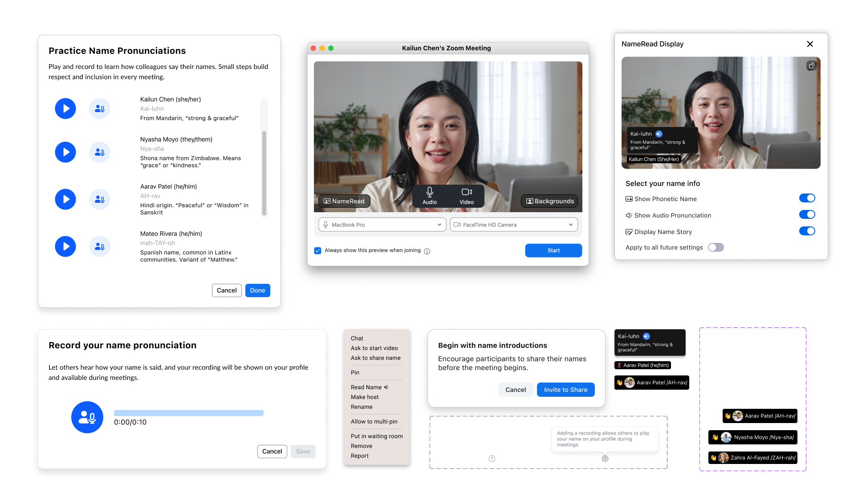866x504 pixels.
Task: Click the speaker icon on the Kai-luhn overlay
Action: pos(659,133)
